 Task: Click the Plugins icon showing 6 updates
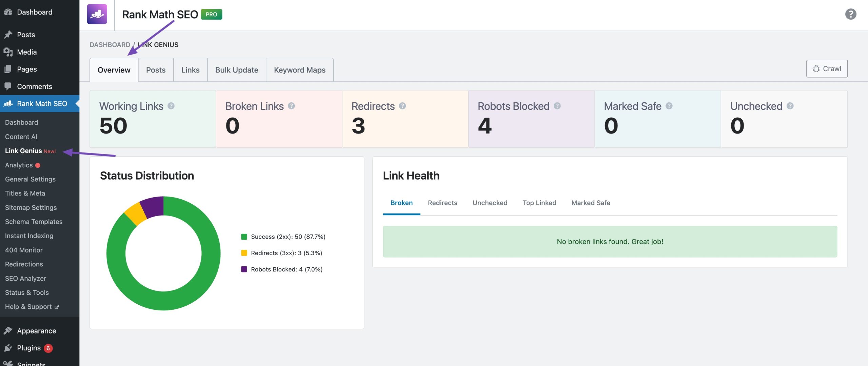tap(8, 348)
